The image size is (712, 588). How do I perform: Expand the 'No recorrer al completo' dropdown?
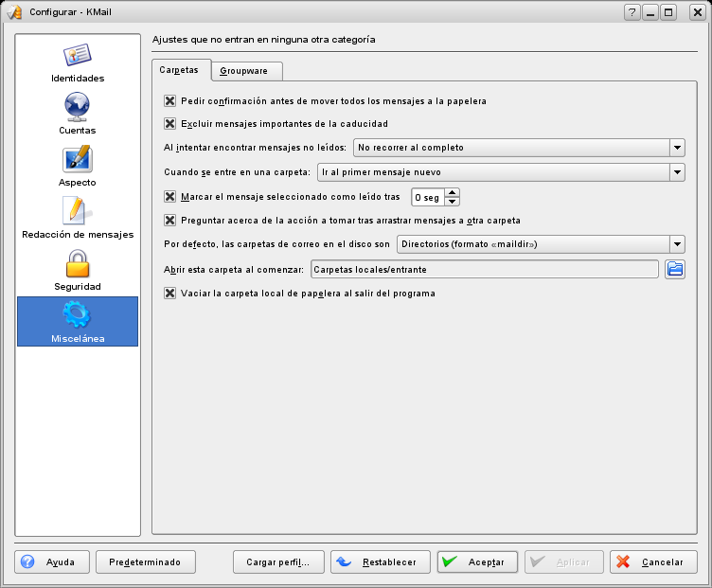(x=676, y=148)
